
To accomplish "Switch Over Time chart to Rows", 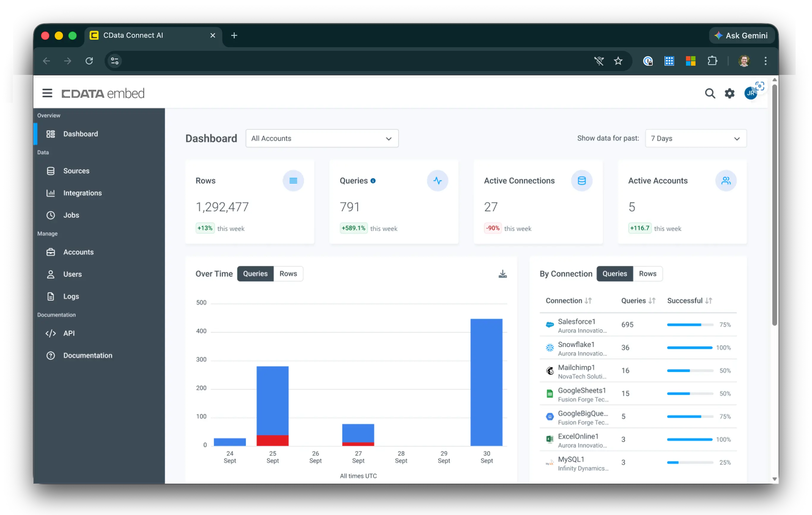I will pos(288,273).
